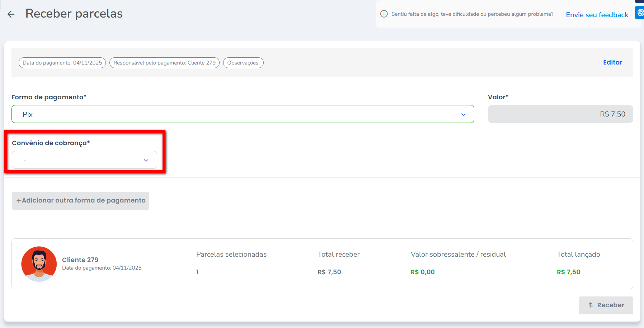Select the Observações chip

tap(243, 63)
